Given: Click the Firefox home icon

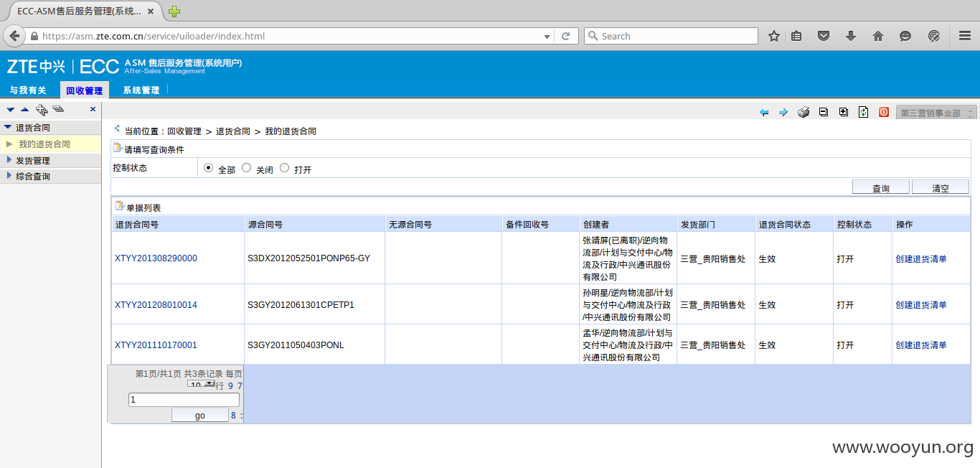Looking at the screenshot, I should [x=878, y=36].
